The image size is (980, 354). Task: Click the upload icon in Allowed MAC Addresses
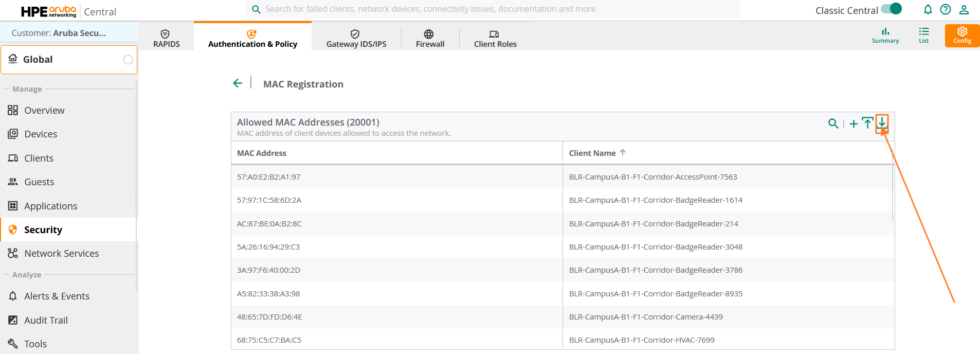pyautogui.click(x=867, y=123)
